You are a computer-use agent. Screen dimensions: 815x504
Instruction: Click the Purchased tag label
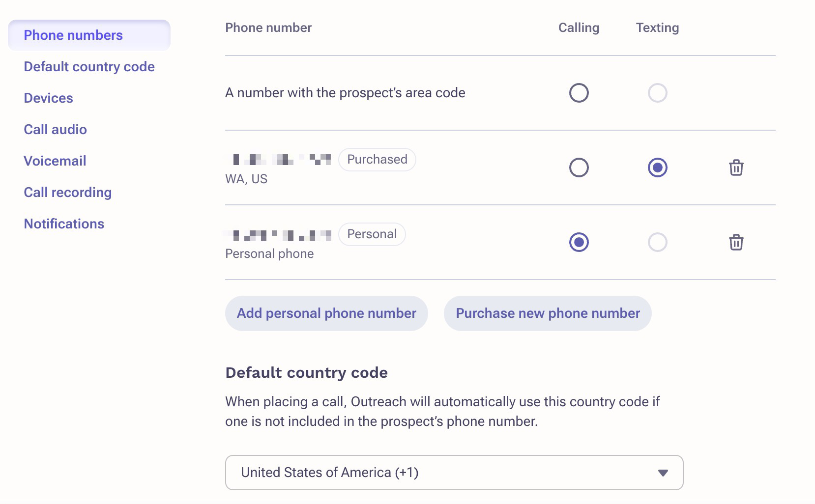pyautogui.click(x=377, y=160)
